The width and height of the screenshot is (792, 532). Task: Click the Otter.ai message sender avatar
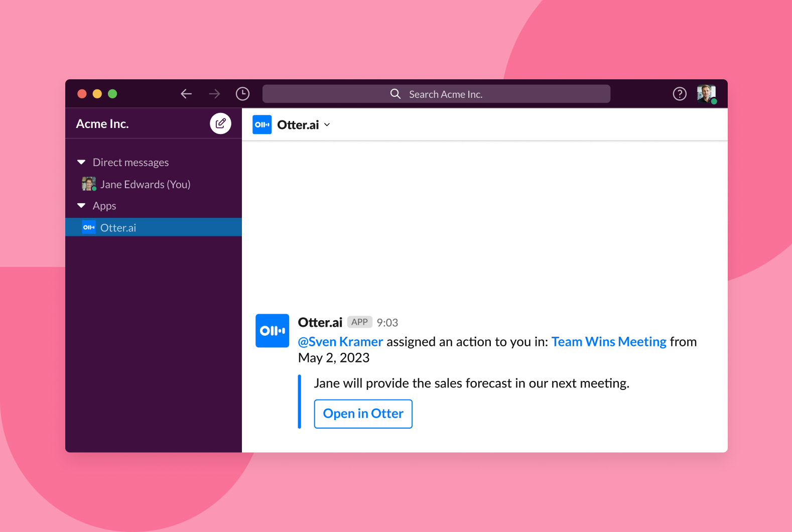coord(272,331)
